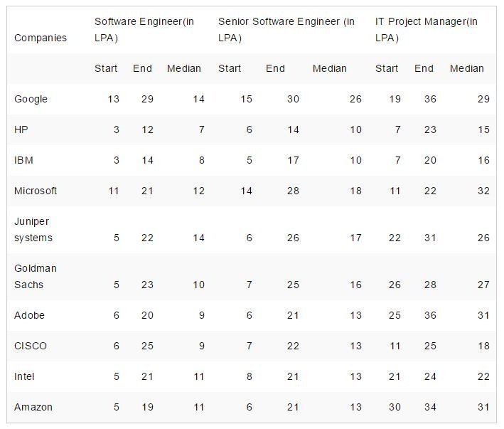Click Amazon's IT Project Manager Start value 30
The image size is (504, 429).
[394, 407]
